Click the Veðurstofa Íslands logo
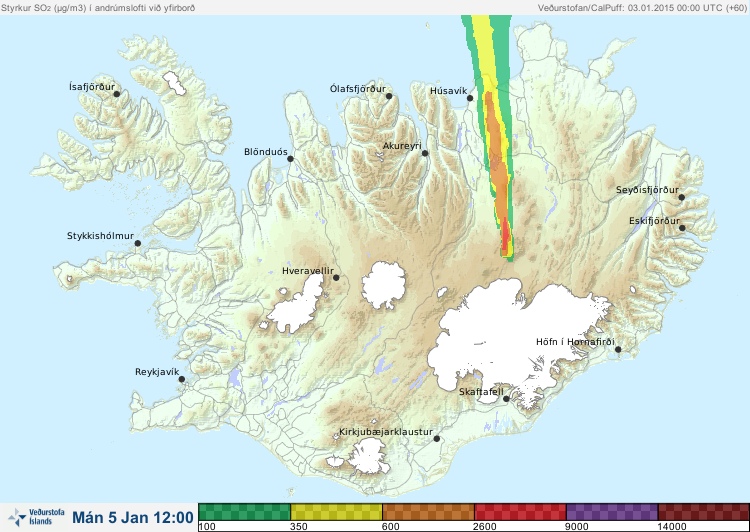Screen dimensions: 750x532 point(36,517)
